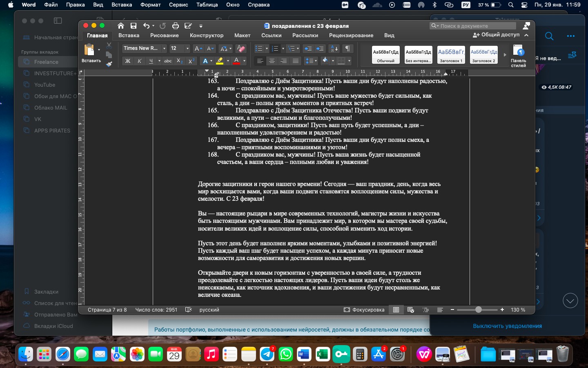This screenshot has width=588, height=368.
Task: Click the document search field (Поиск в документе)
Action: pos(473,26)
